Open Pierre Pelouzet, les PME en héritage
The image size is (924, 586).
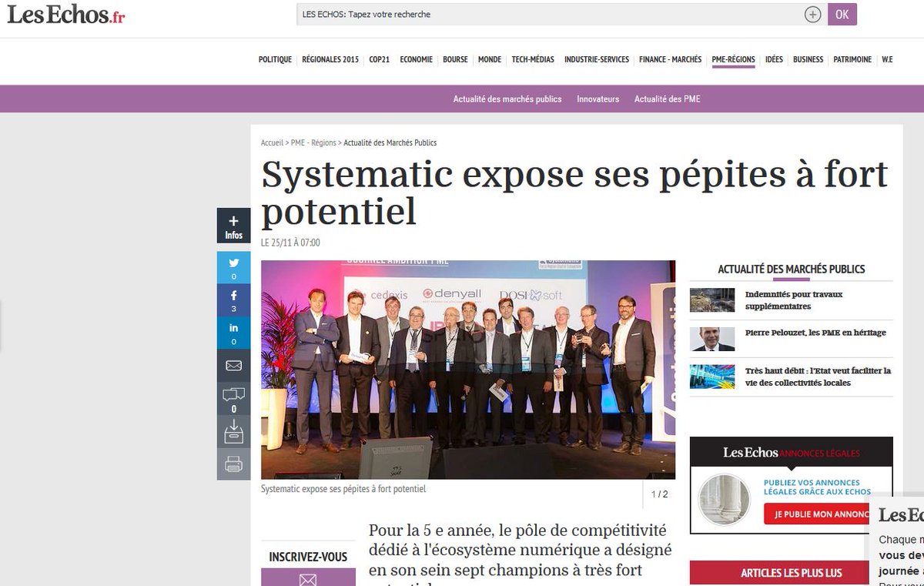(815, 333)
